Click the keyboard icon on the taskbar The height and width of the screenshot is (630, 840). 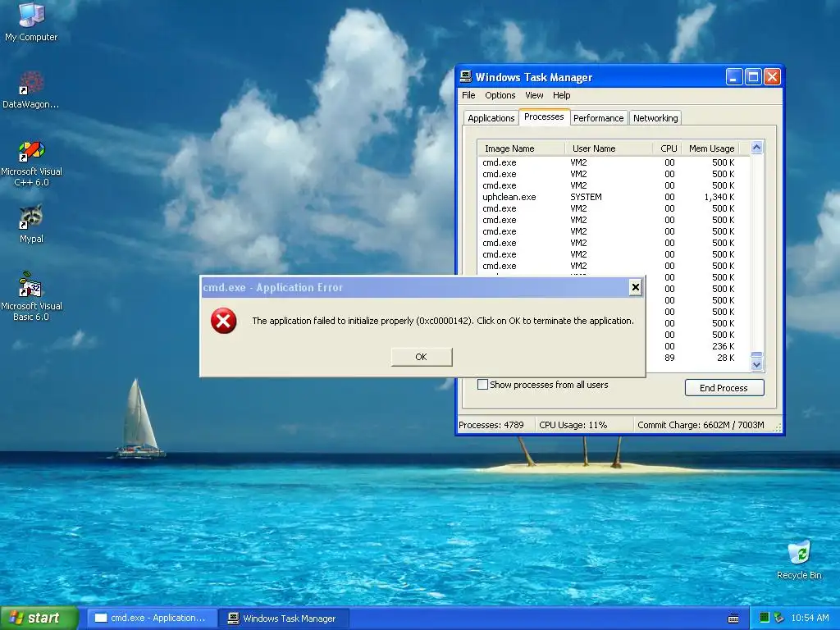tap(733, 619)
